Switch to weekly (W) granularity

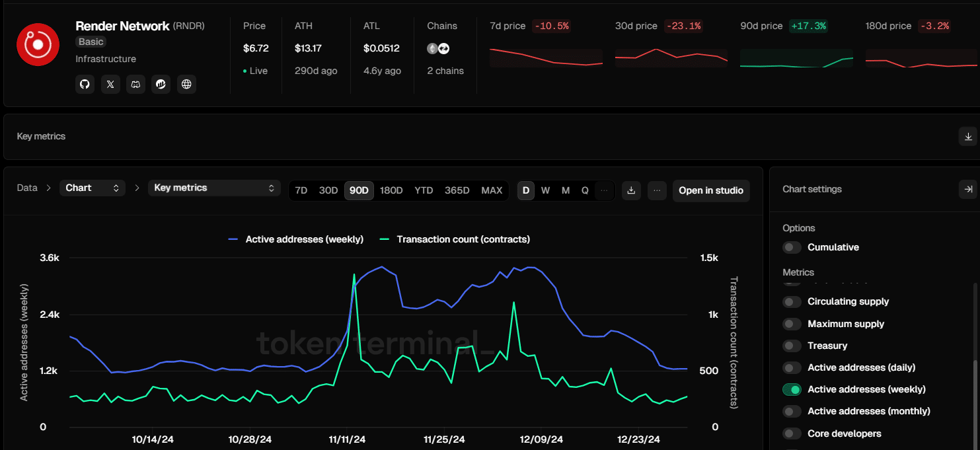tap(545, 190)
